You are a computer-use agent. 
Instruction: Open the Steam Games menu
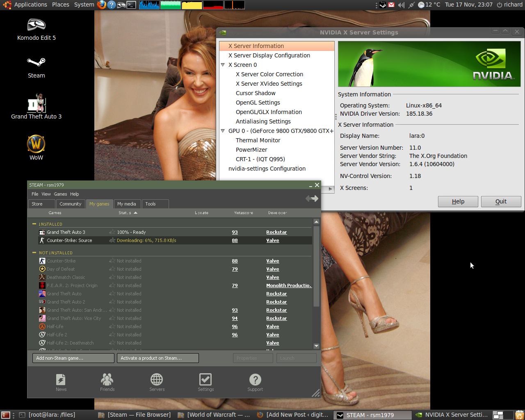[x=60, y=194]
